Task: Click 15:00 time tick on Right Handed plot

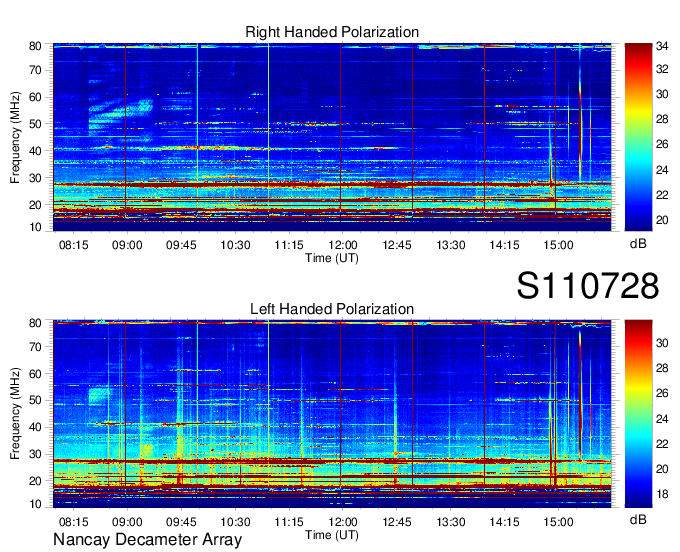Action: (x=558, y=245)
